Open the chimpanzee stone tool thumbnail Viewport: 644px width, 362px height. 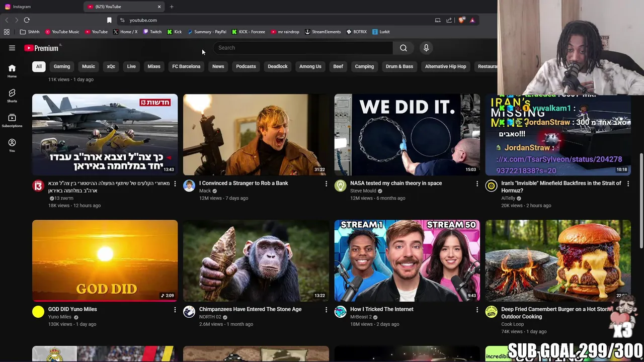pyautogui.click(x=256, y=260)
